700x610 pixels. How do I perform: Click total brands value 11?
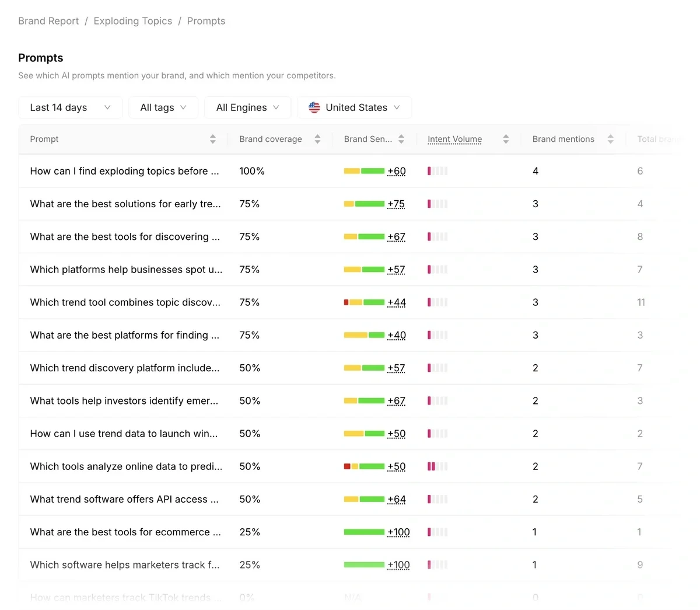[641, 302]
